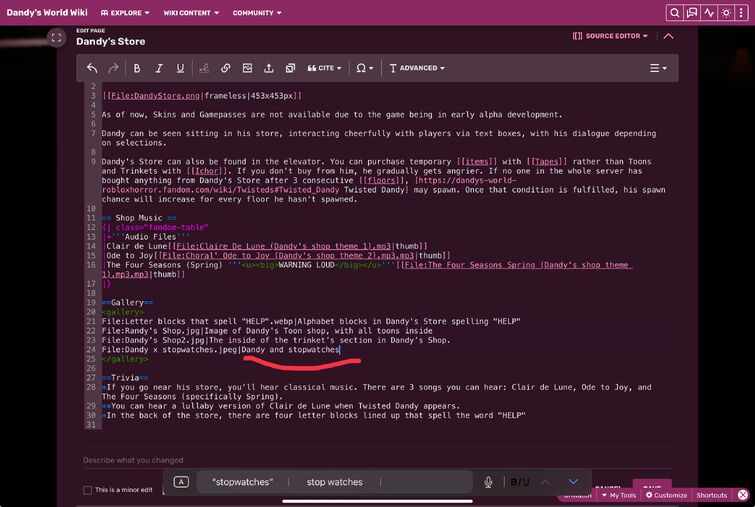Click the Describe what you changed field

[x=377, y=460]
